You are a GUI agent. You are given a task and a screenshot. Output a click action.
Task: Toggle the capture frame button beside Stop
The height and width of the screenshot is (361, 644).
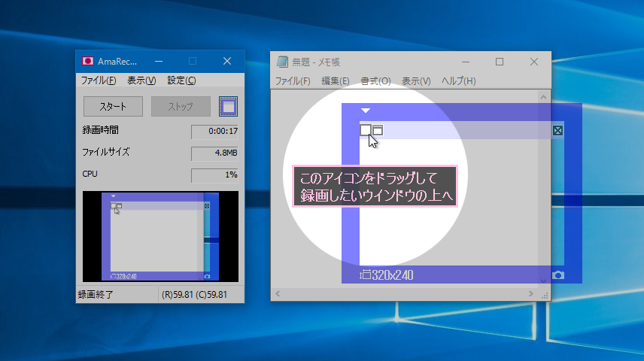pyautogui.click(x=228, y=106)
